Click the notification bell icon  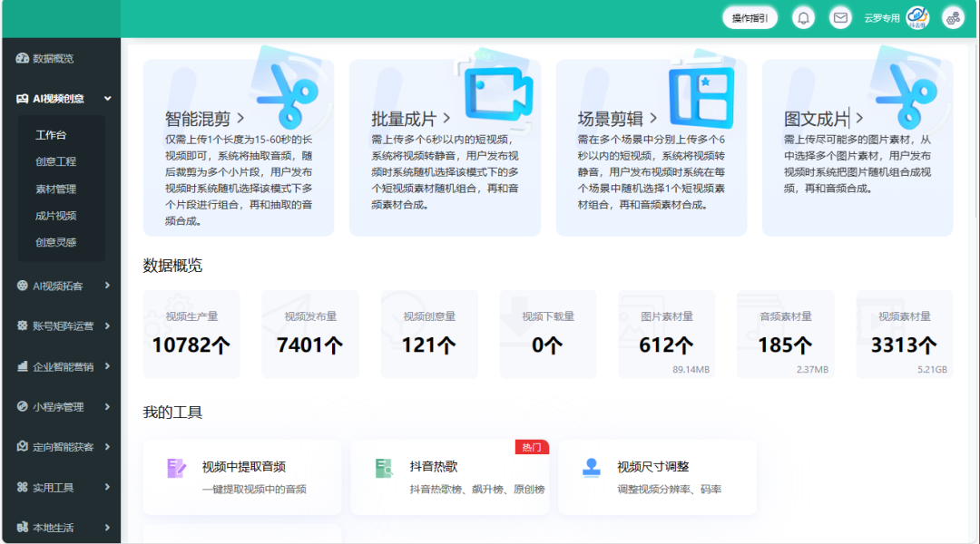click(x=803, y=18)
